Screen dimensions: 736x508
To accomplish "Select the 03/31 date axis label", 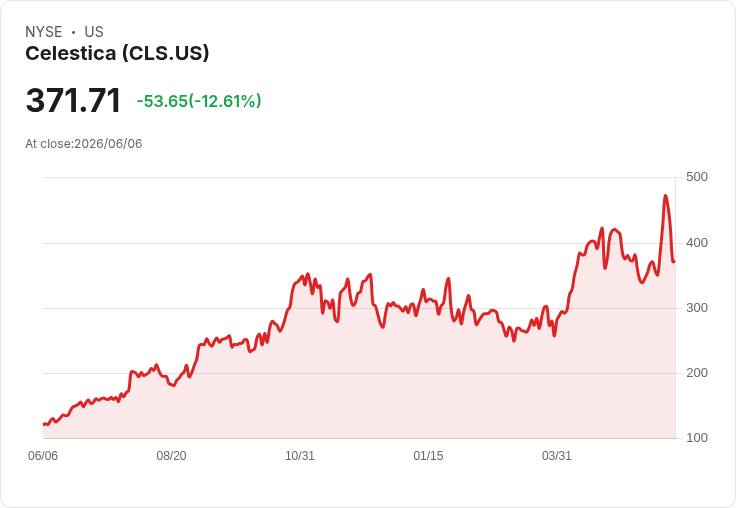I will (557, 456).
